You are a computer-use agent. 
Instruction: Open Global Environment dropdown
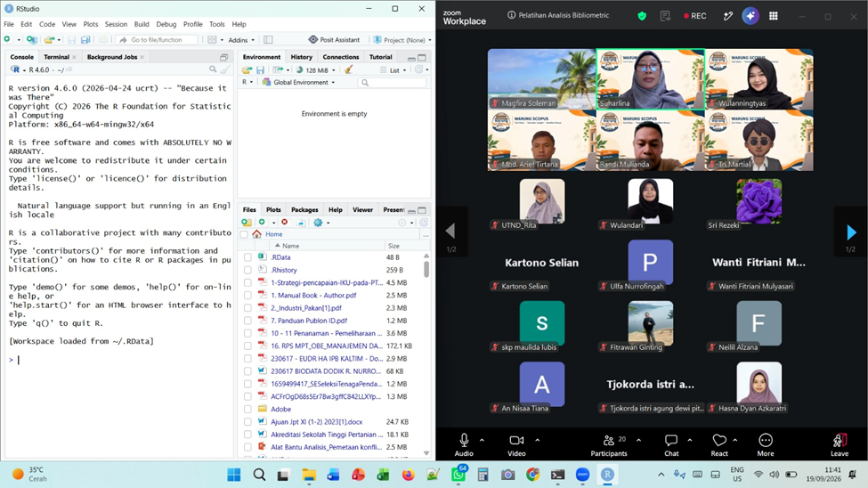click(x=299, y=83)
